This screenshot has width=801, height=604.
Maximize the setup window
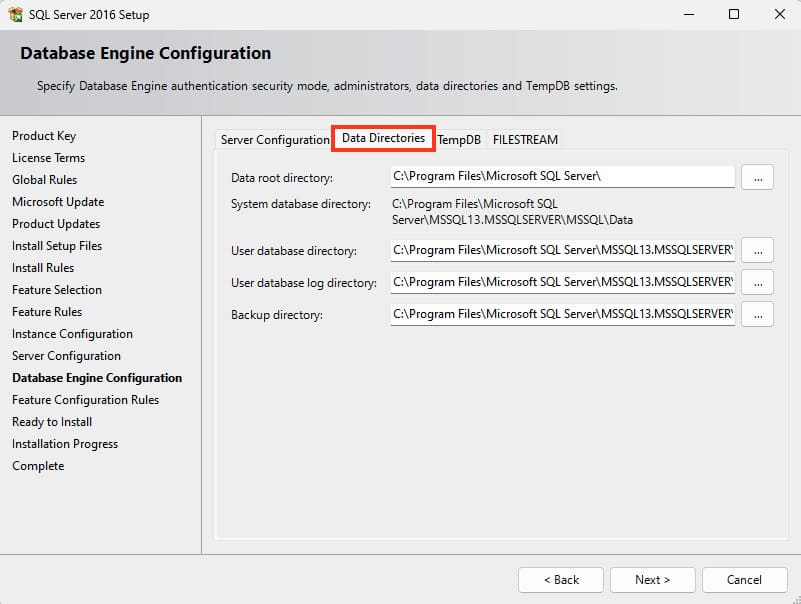734,15
